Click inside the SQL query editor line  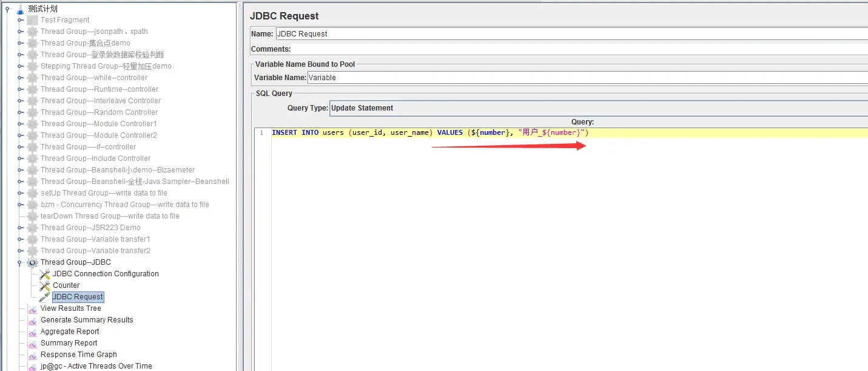click(667, 133)
